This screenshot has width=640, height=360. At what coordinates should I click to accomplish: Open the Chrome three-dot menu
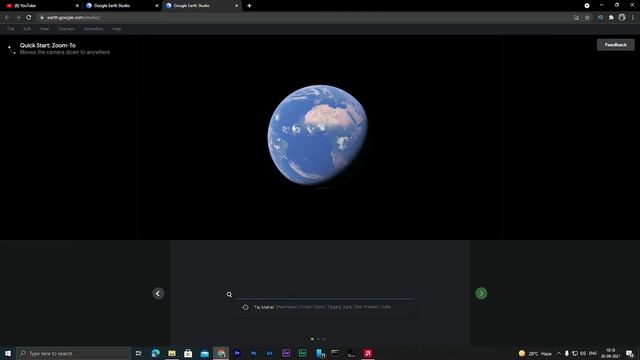click(x=633, y=18)
